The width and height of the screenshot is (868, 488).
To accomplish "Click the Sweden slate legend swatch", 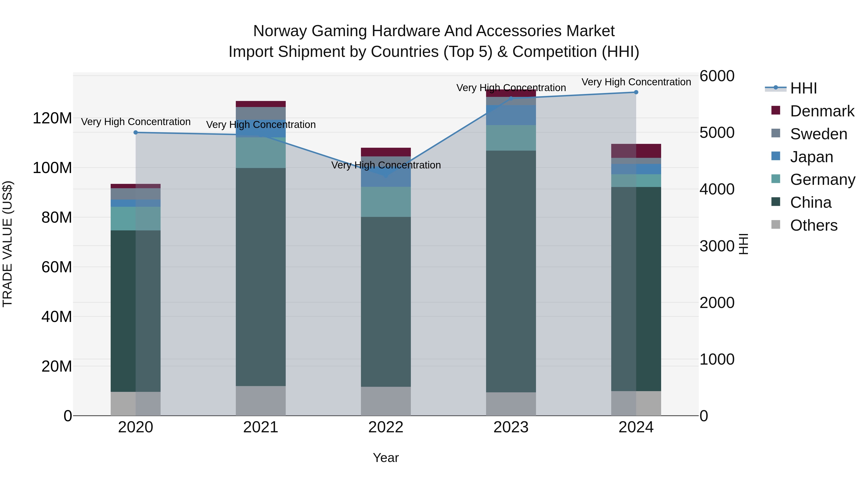I will [x=776, y=133].
